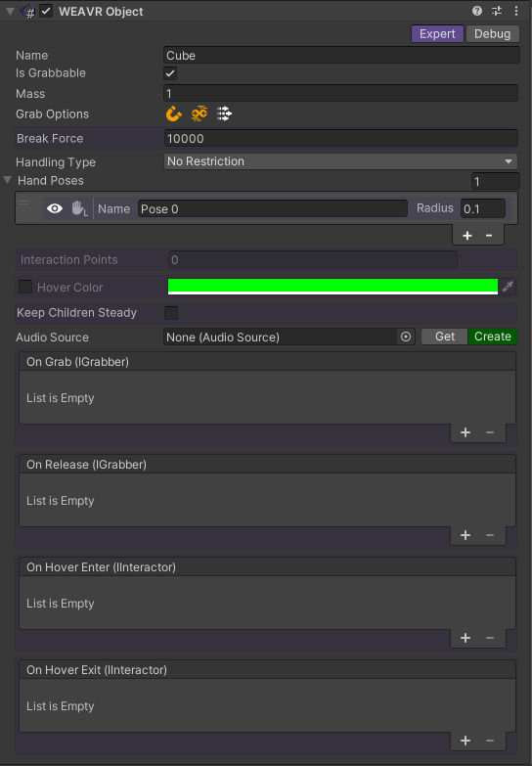Edit the Name field containing Cube
This screenshot has height=766, width=532.
click(341, 55)
